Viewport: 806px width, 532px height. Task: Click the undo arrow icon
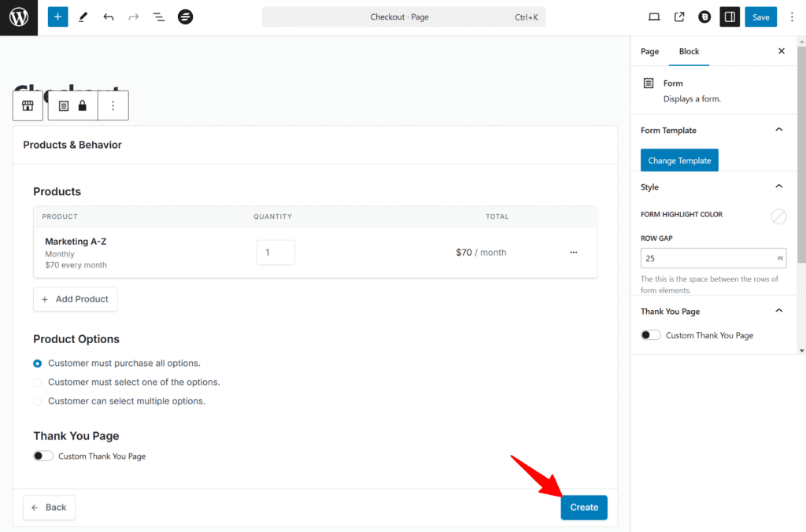(x=109, y=17)
